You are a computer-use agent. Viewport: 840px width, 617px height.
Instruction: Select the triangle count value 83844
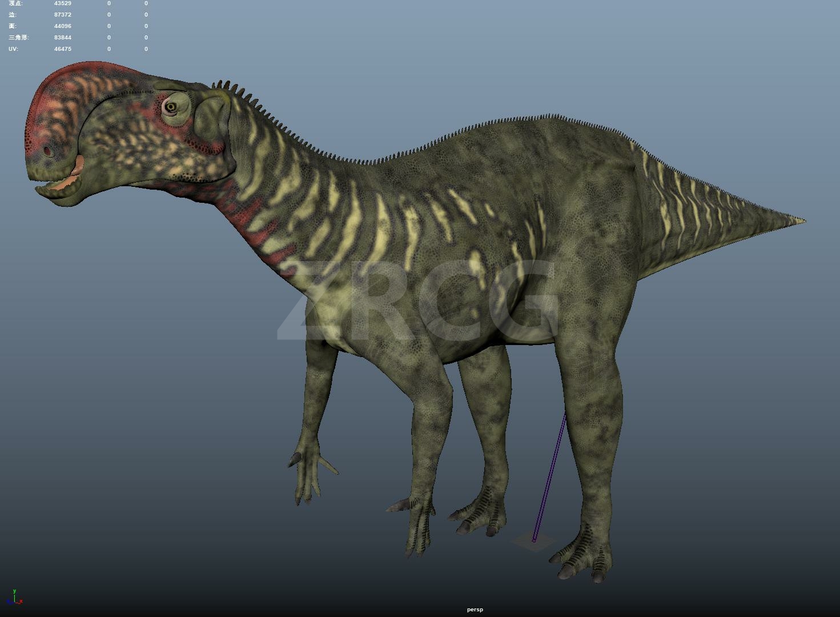click(x=63, y=38)
